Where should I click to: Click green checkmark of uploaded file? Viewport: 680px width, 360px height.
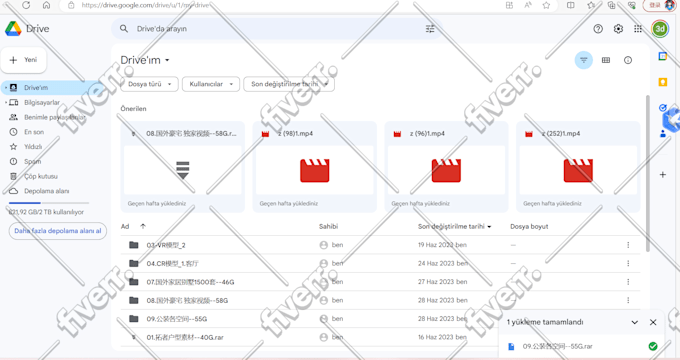(x=653, y=346)
